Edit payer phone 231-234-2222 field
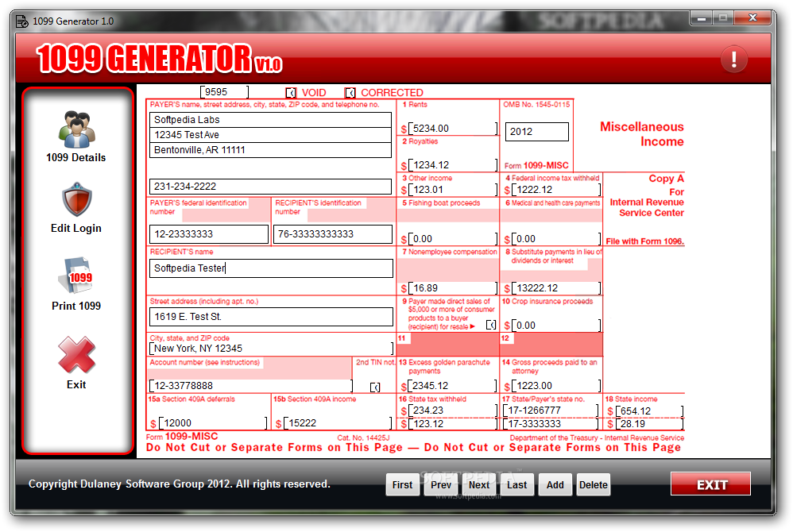The image size is (793, 532). 271,187
